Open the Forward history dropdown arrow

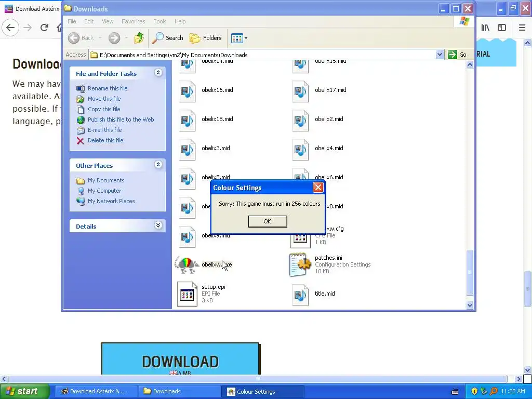click(126, 38)
